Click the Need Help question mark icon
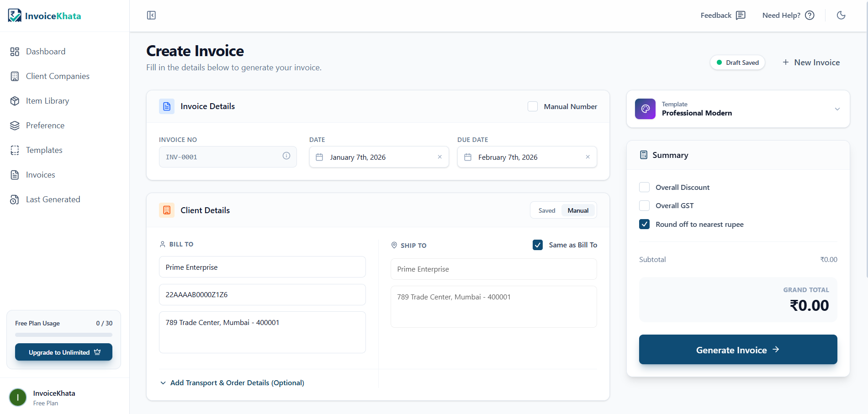This screenshot has height=414, width=868. [x=810, y=16]
